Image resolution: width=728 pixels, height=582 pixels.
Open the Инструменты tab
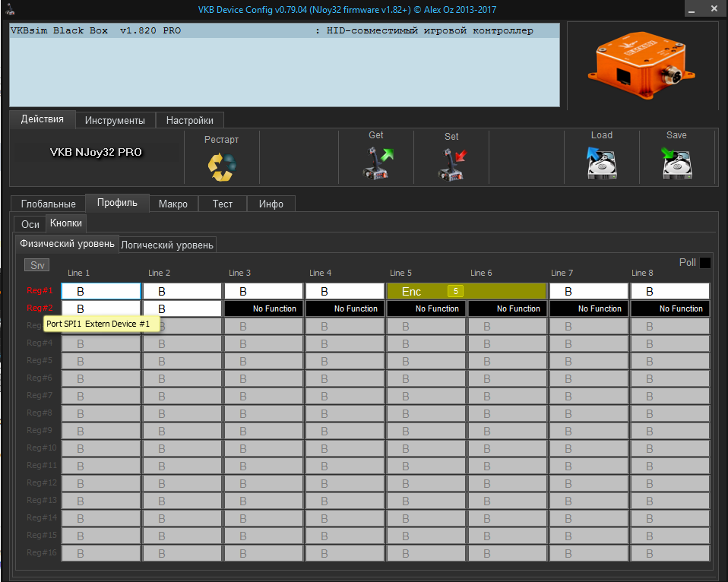tap(115, 120)
